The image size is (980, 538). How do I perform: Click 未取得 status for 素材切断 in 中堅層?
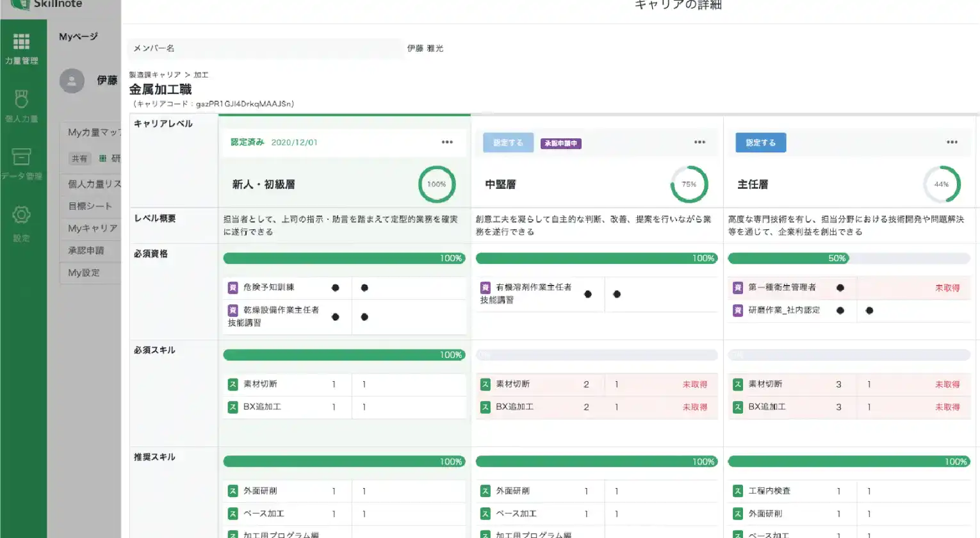pyautogui.click(x=695, y=385)
